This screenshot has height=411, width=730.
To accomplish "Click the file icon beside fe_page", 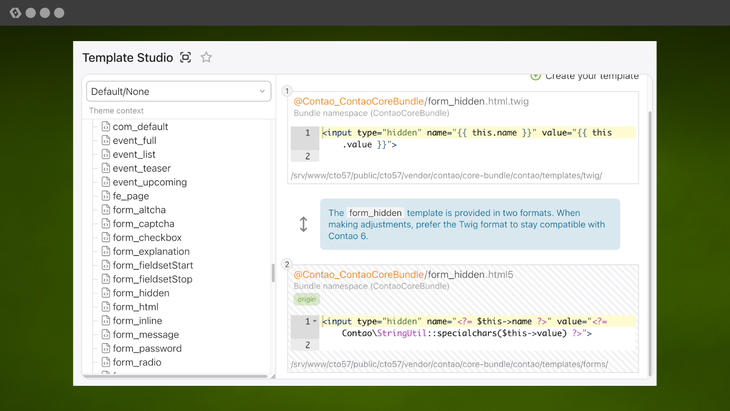I will pyautogui.click(x=106, y=196).
